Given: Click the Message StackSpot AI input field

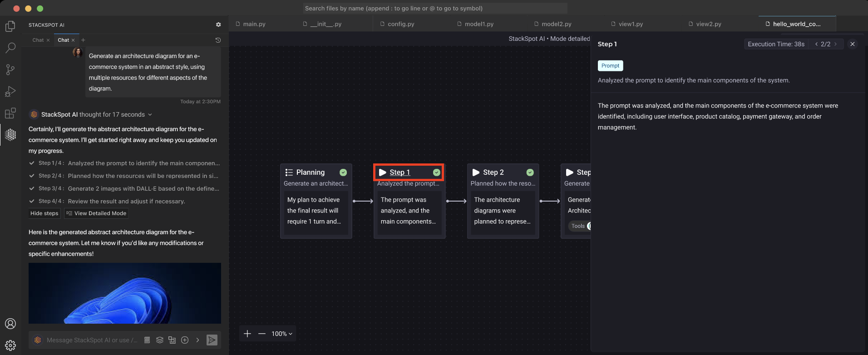Looking at the screenshot, I should [x=92, y=340].
